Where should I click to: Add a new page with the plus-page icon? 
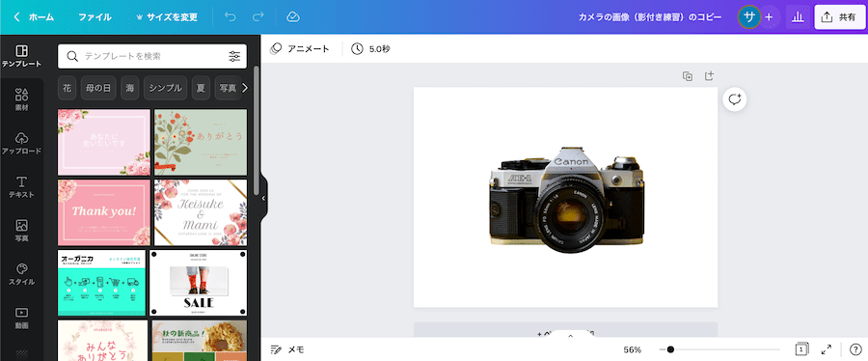pyautogui.click(x=709, y=76)
